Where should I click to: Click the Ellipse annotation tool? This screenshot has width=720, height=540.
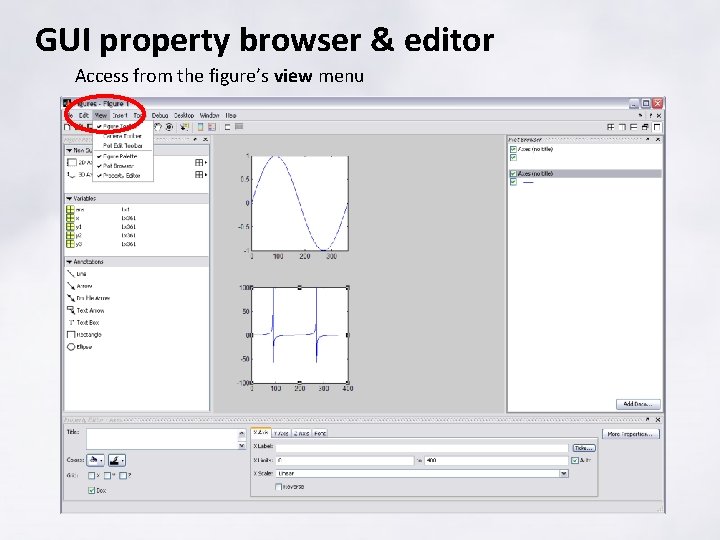[x=80, y=347]
